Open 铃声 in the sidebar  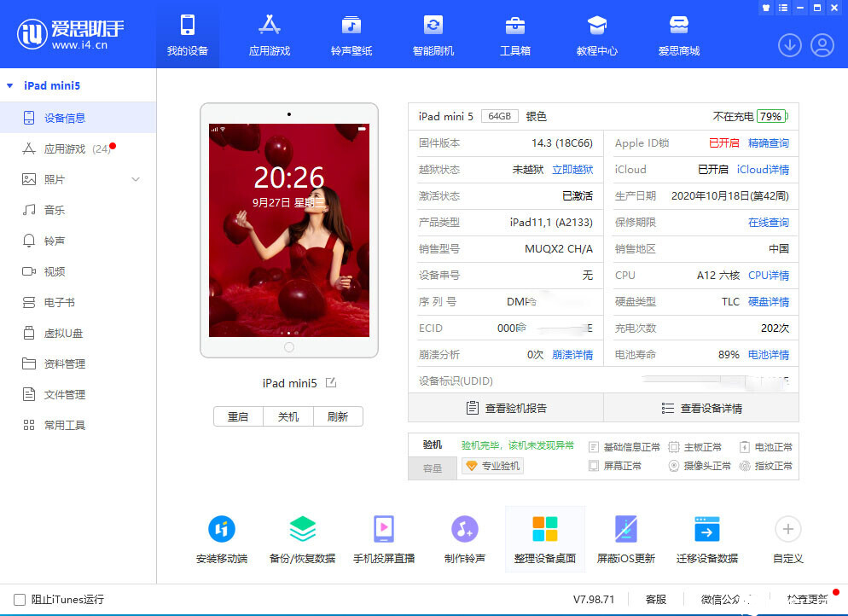pyautogui.click(x=78, y=241)
